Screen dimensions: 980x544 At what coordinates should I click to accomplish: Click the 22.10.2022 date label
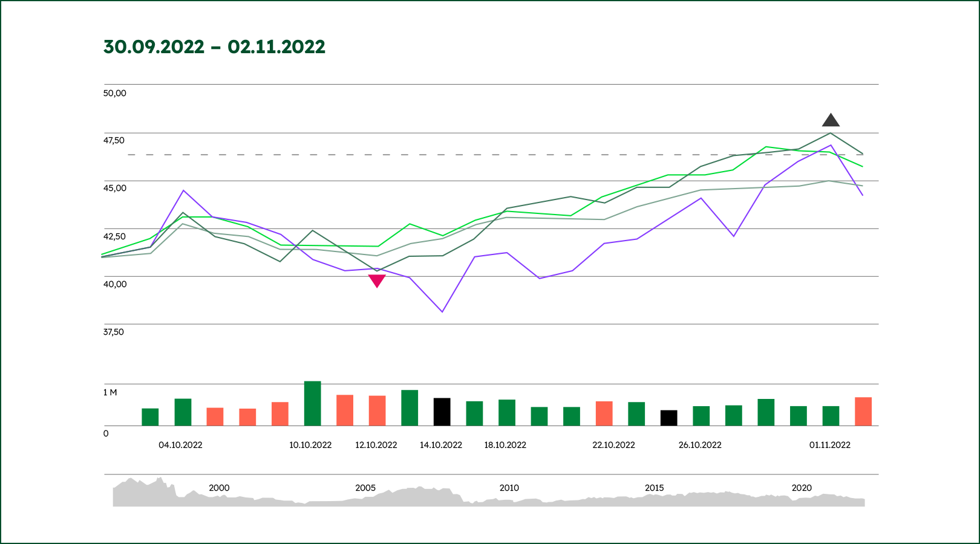coord(613,445)
